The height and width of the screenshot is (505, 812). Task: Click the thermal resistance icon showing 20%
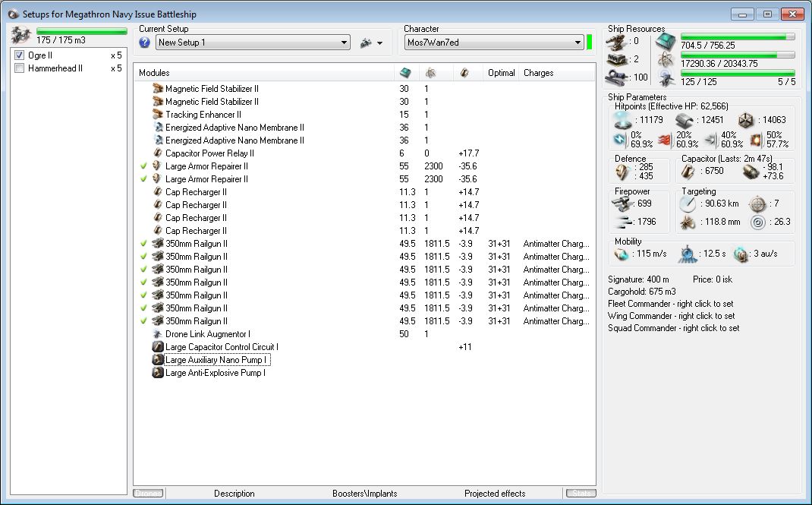(x=665, y=139)
